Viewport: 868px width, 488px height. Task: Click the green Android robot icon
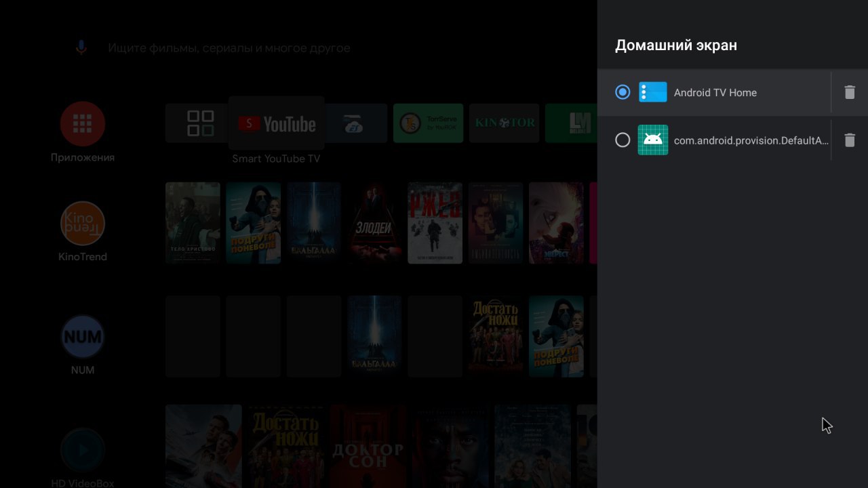click(x=653, y=140)
